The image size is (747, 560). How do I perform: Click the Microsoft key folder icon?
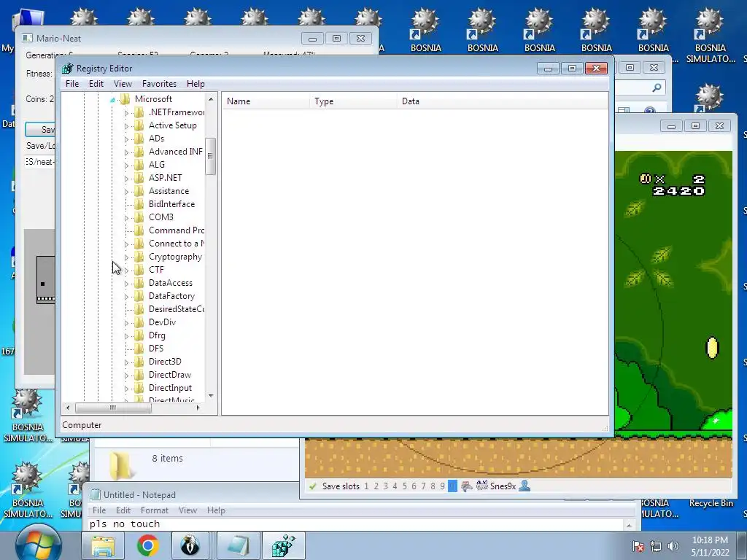[x=125, y=99]
